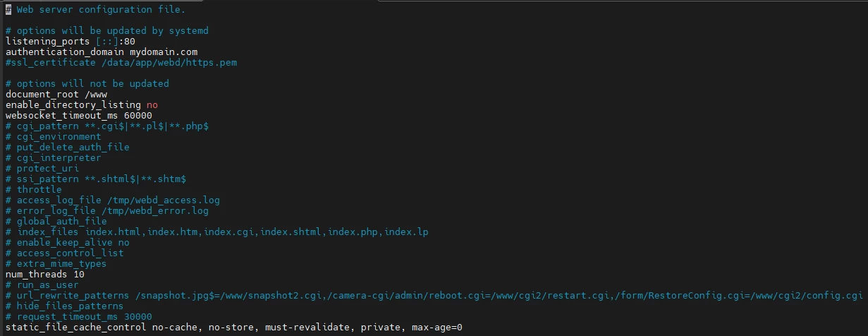Click the num_threads value 10
The height and width of the screenshot is (336, 868).
point(79,275)
